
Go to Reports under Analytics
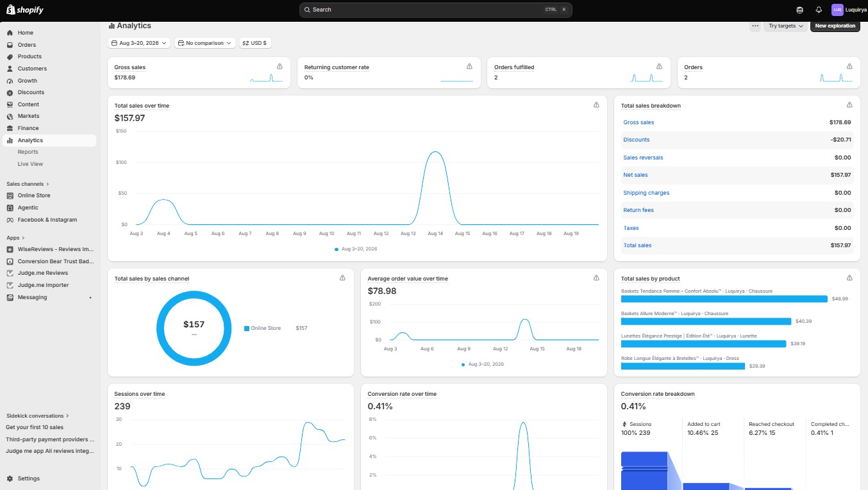tap(28, 152)
